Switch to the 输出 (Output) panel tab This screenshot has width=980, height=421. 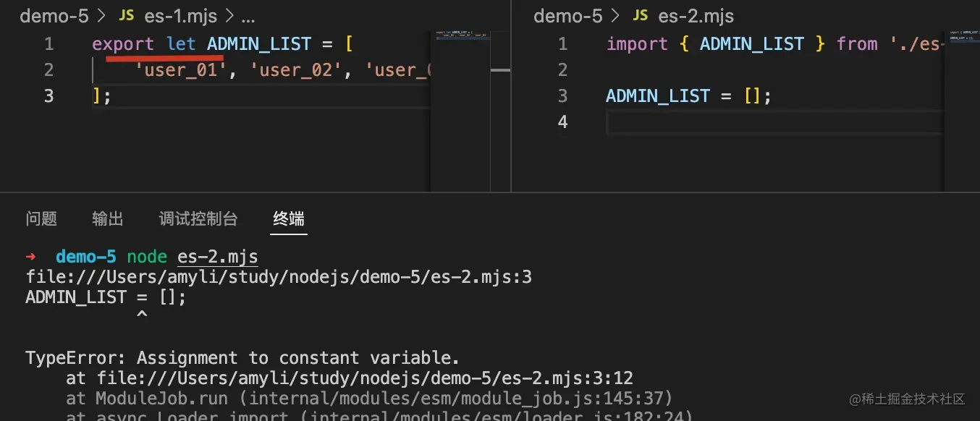coord(108,218)
